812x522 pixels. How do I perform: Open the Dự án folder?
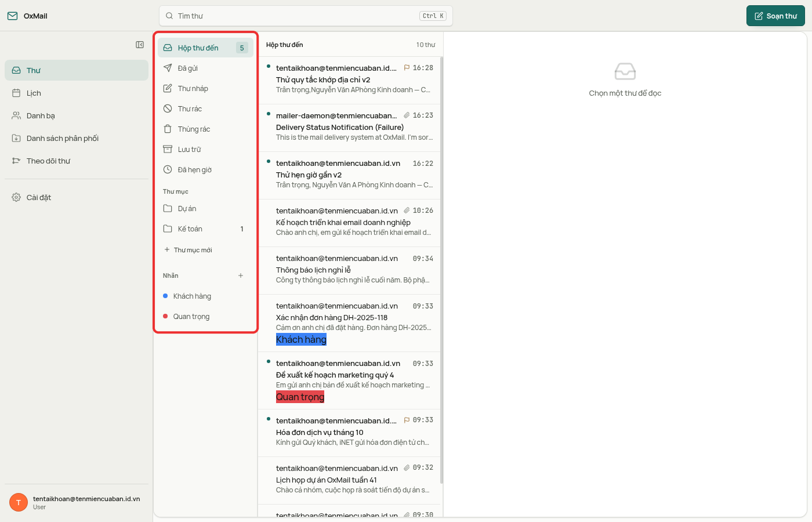point(205,209)
